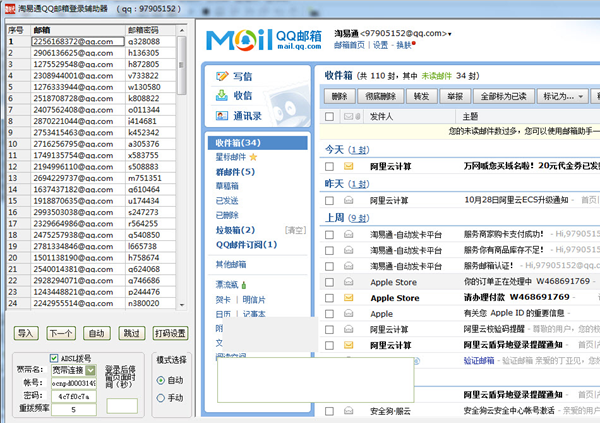Click the account list vertical scrollbar thumb

pos(182,65)
